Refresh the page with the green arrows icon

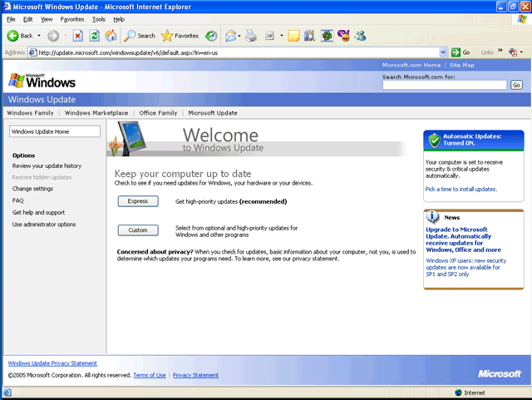[x=94, y=36]
